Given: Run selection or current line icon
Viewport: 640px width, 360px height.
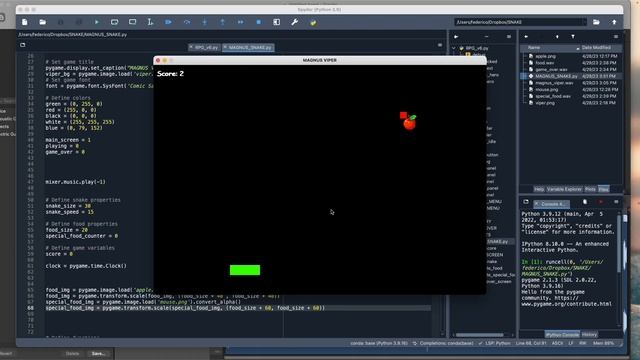Looking at the screenshot, I should pyautogui.click(x=150, y=22).
